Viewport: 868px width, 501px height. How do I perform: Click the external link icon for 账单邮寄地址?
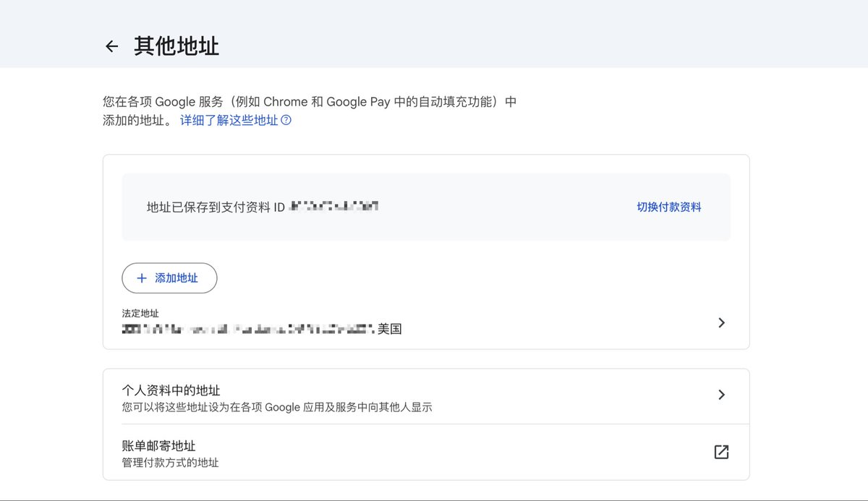[721, 452]
